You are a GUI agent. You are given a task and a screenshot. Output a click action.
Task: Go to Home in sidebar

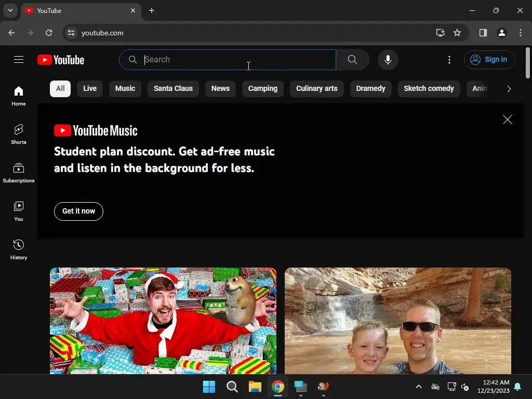point(19,96)
